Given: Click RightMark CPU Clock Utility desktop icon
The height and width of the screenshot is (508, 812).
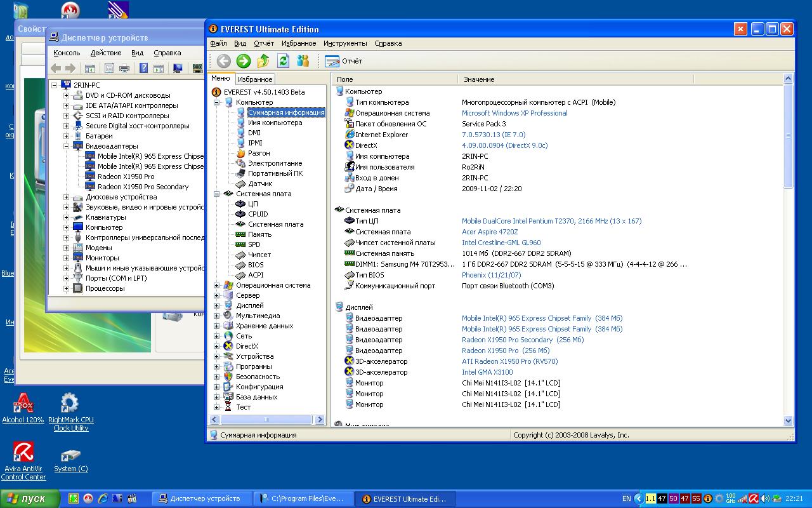Looking at the screenshot, I should point(70,412).
